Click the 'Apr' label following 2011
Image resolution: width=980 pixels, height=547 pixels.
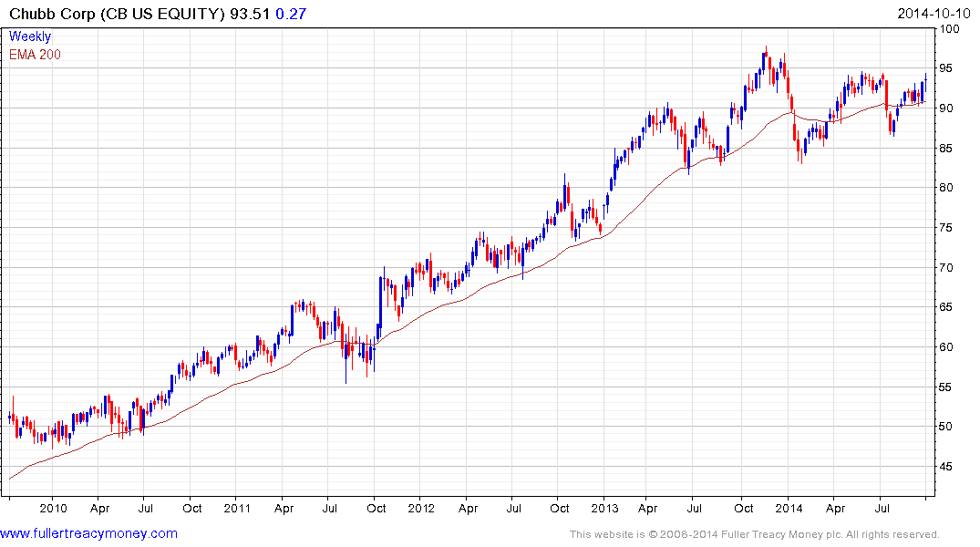click(x=284, y=508)
